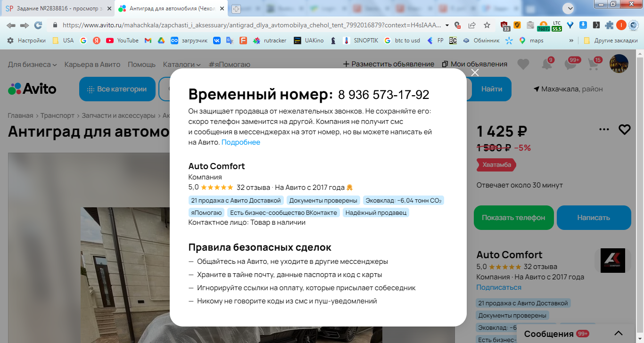The height and width of the screenshot is (343, 644).
Task: Open UAKino bookmark
Action: click(x=309, y=41)
